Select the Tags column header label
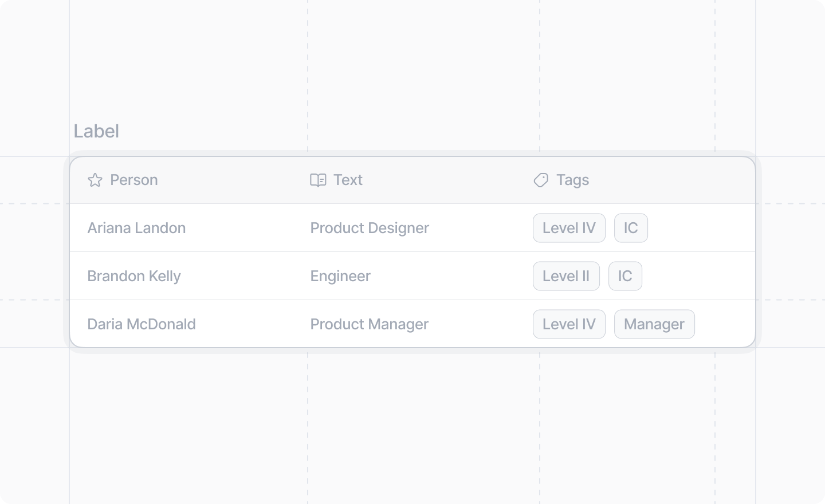Screen dimensions: 825x504 point(572,180)
